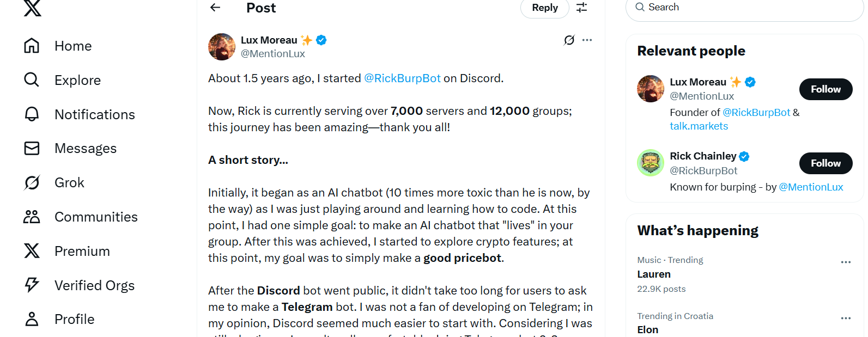The image size is (868, 337).
Task: Open the Explore search icon in sidebar
Action: (x=32, y=80)
